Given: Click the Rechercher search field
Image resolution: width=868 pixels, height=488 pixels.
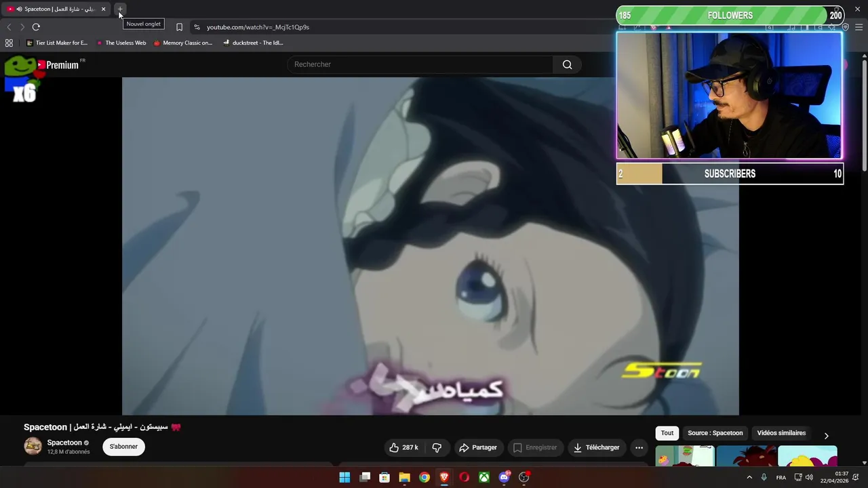Looking at the screenshot, I should (420, 64).
